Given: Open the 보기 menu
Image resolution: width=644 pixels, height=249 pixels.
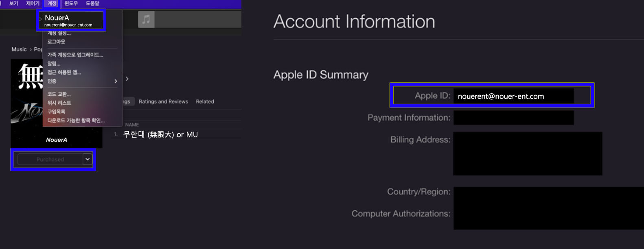Looking at the screenshot, I should 14,3.
